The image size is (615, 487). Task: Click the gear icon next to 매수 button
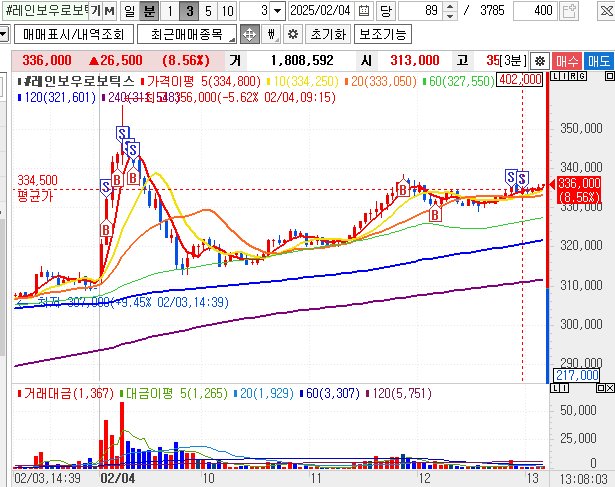[x=540, y=61]
